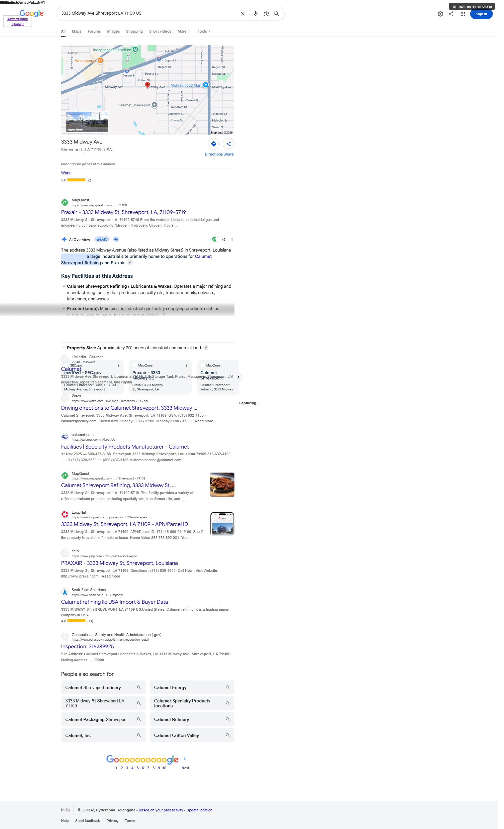Clear the search box with the X icon
The height and width of the screenshot is (829, 504).
[x=242, y=14]
